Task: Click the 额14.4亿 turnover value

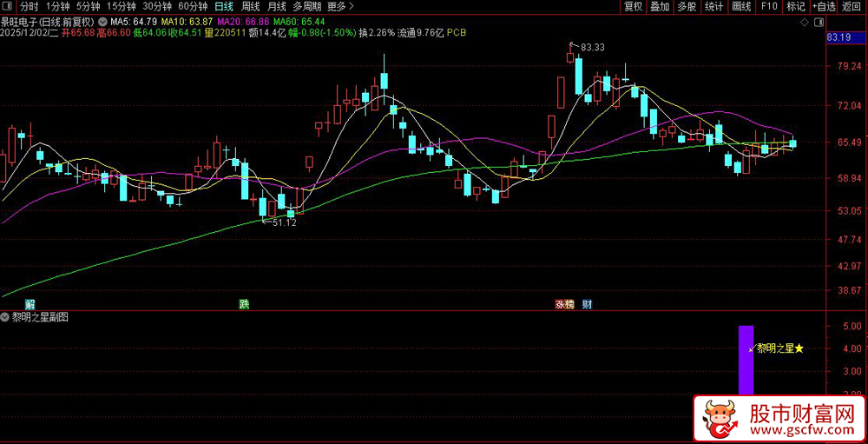Action: pos(268,33)
